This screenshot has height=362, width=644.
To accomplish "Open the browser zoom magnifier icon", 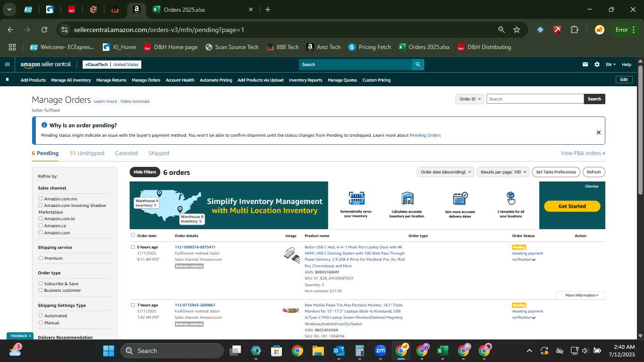I will click(x=502, y=30).
